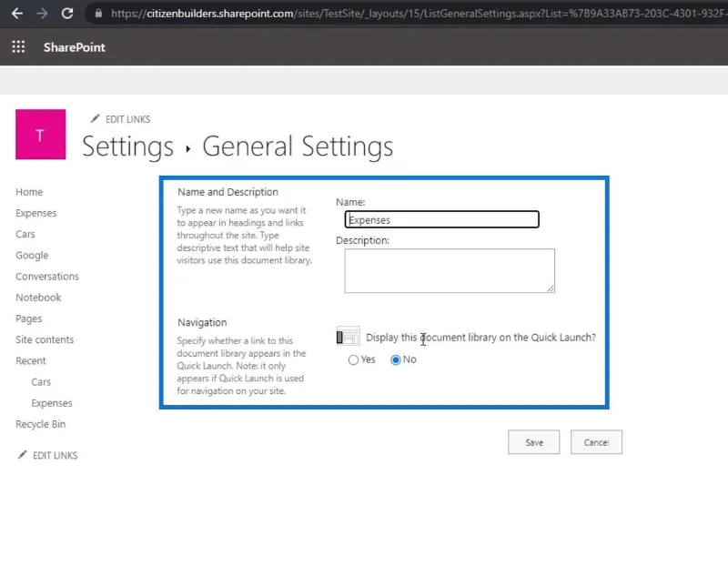This screenshot has height=576, width=728.
Task: Click the bottom EDIT LINKS link
Action: pos(56,455)
